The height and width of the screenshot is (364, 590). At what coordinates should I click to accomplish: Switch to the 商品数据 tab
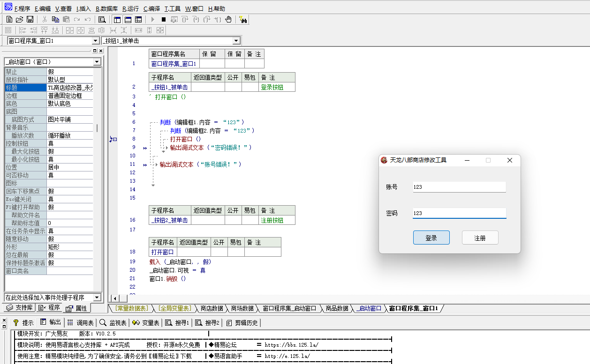tap(337, 308)
